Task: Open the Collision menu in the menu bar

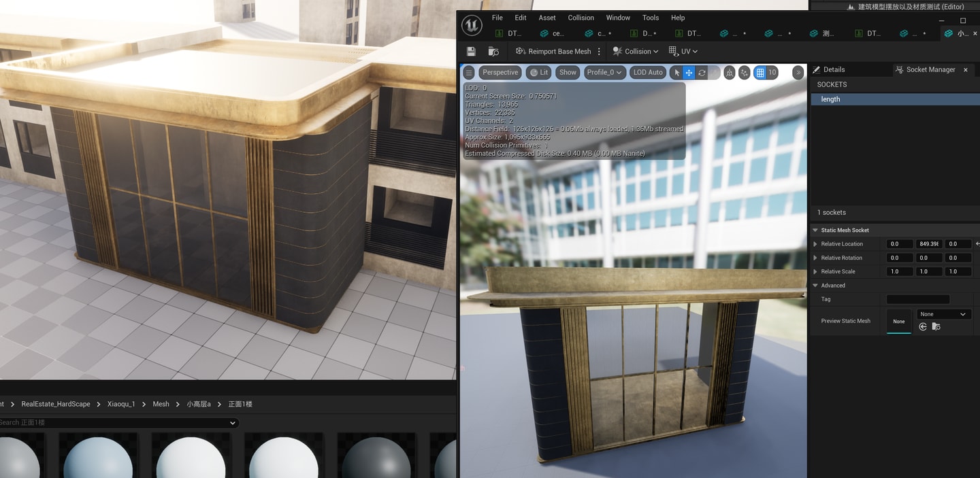Action: [x=581, y=18]
